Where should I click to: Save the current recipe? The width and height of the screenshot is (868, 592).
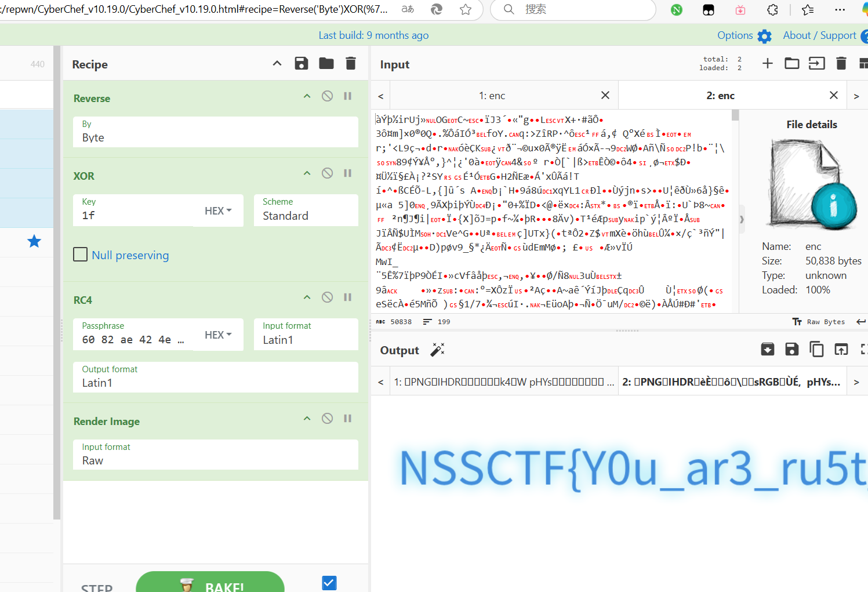[x=302, y=64]
